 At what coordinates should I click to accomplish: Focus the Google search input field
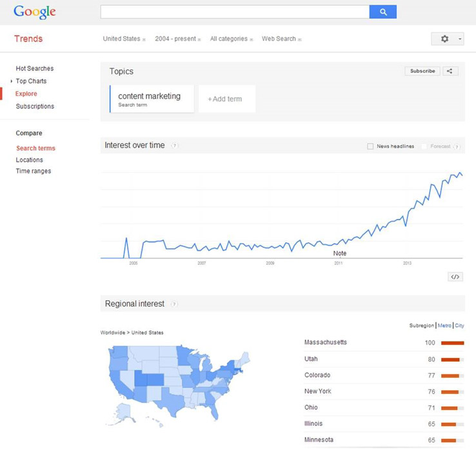(235, 12)
